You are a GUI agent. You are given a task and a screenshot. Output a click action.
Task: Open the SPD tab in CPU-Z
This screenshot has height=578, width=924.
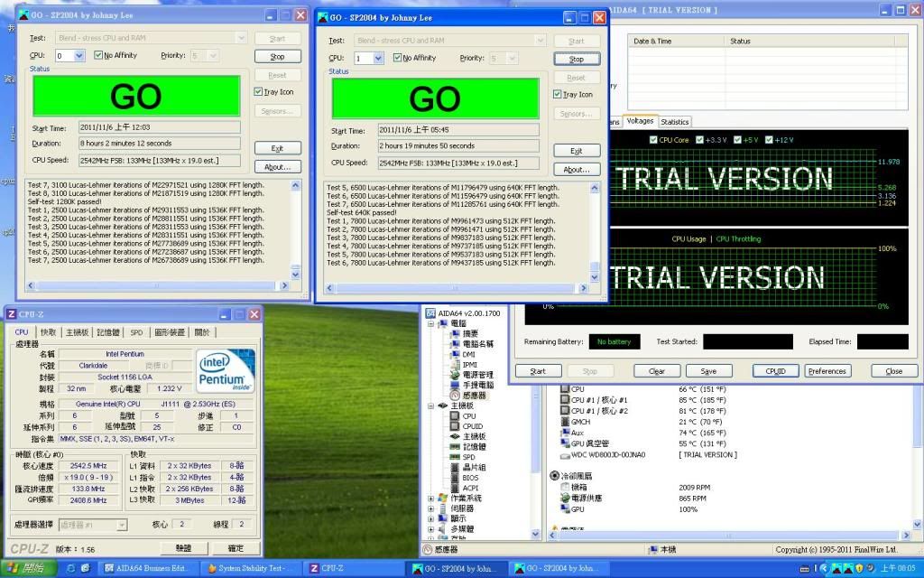[x=136, y=332]
